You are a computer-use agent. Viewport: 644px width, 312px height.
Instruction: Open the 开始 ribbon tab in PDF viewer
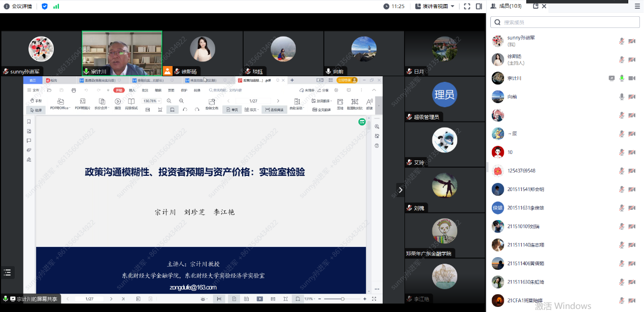pos(119,90)
